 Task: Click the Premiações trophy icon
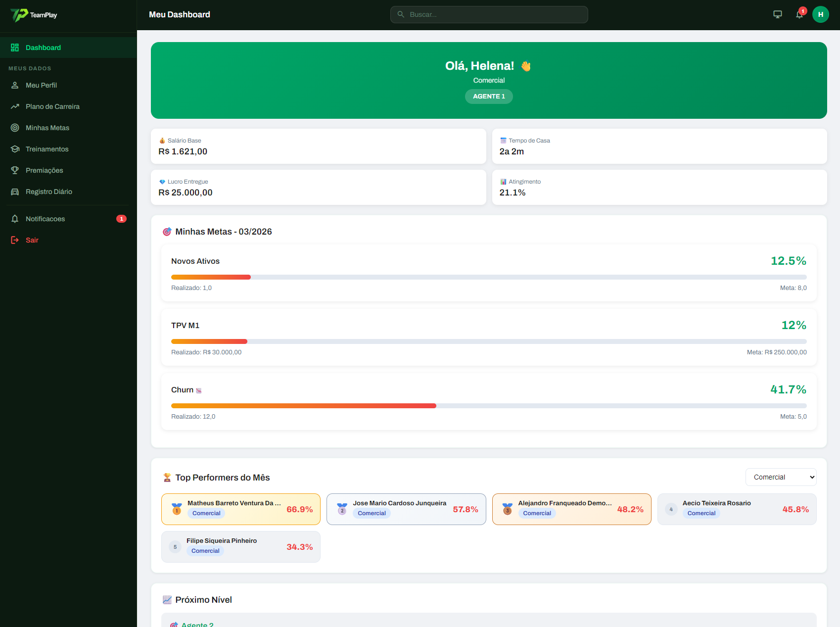[15, 170]
